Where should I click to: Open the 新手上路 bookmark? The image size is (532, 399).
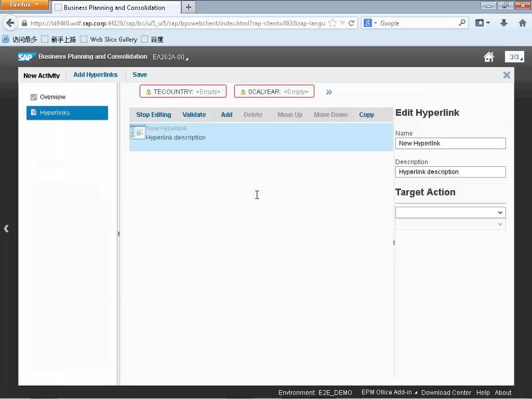click(58, 39)
